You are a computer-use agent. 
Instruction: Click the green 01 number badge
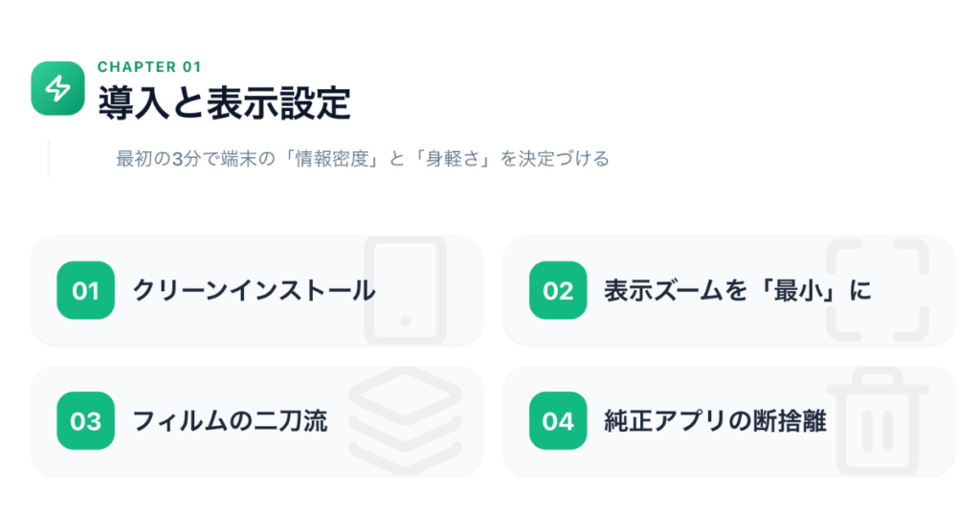tap(85, 290)
